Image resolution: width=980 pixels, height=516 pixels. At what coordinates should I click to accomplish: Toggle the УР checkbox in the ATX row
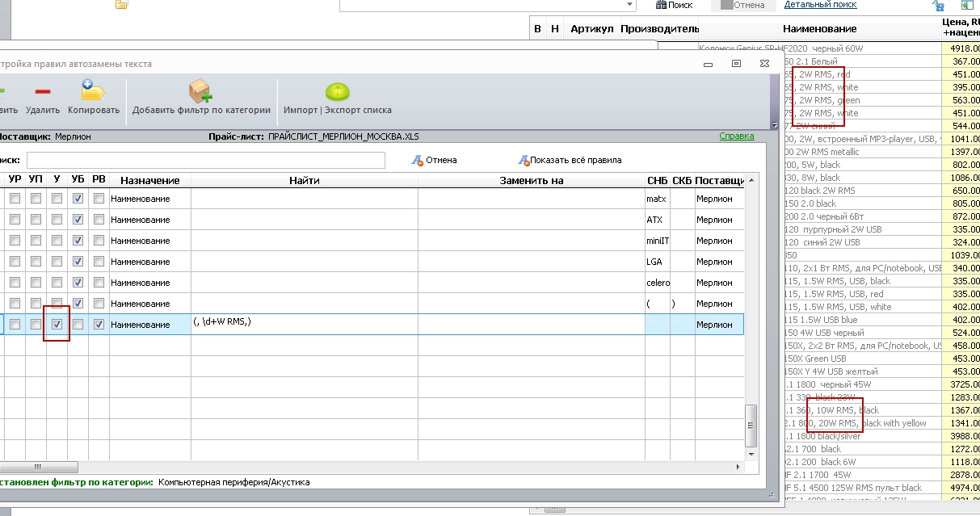click(15, 219)
